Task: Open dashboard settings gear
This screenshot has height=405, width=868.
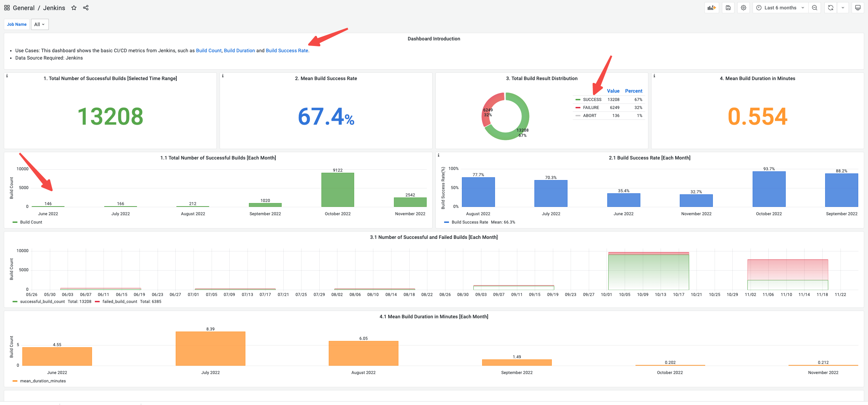Action: tap(744, 8)
